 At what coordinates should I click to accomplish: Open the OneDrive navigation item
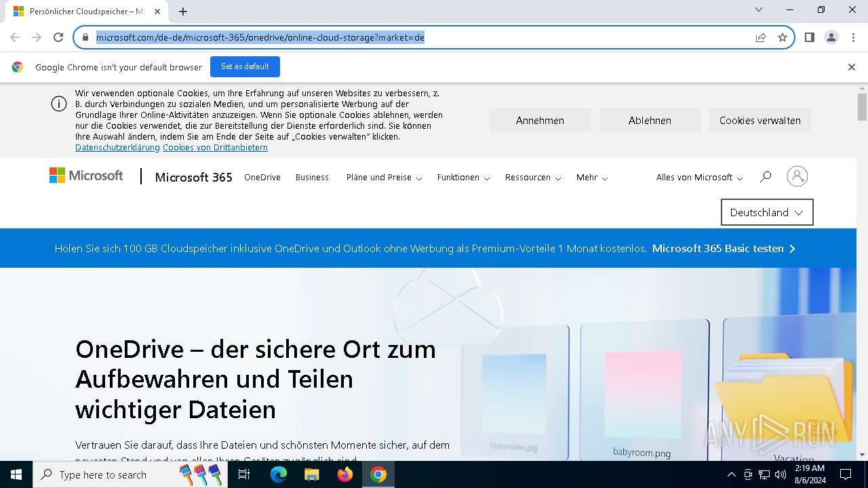coord(262,178)
